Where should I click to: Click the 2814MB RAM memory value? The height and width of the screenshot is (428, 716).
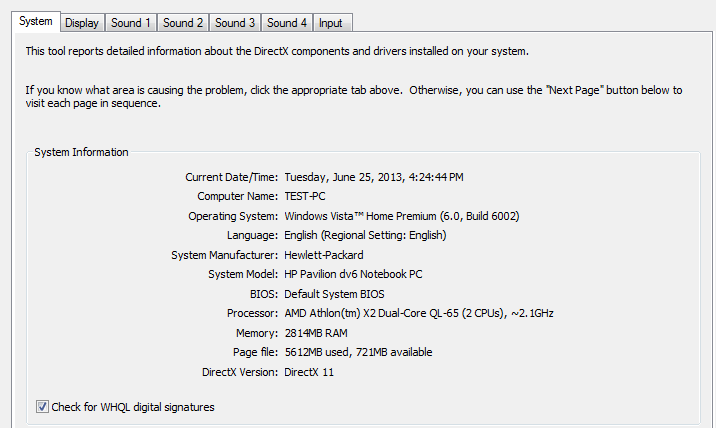pos(314,333)
